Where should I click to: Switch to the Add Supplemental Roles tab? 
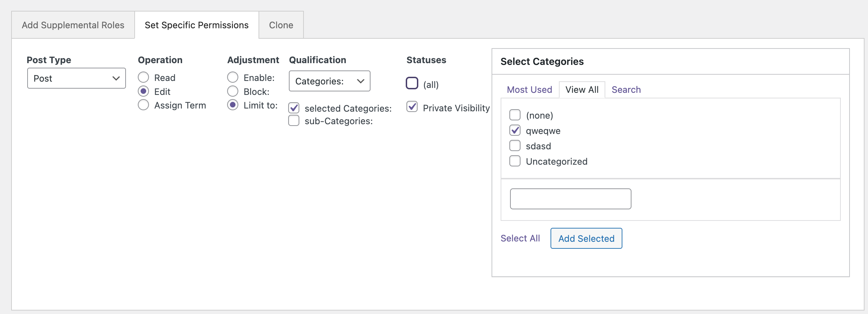tap(73, 25)
